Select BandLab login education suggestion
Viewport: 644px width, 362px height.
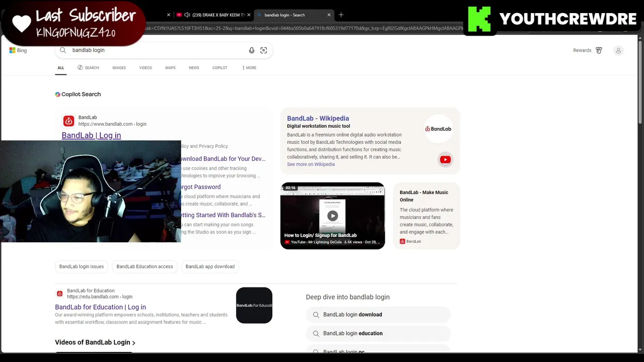click(x=378, y=333)
